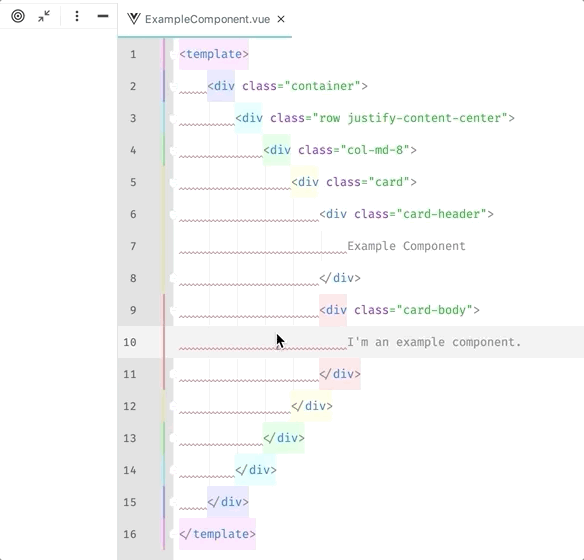Collapse all with the arrows icon
The image size is (584, 560).
[44, 16]
